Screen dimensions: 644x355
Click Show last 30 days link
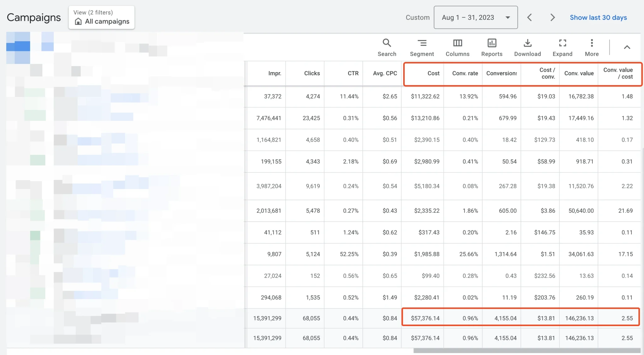(598, 18)
